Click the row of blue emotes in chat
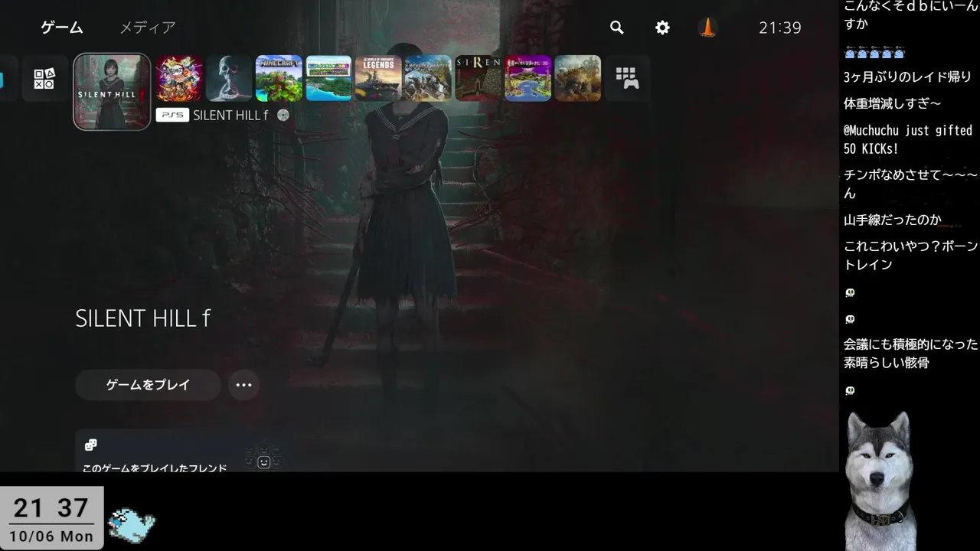This screenshot has height=551, width=980. point(874,54)
